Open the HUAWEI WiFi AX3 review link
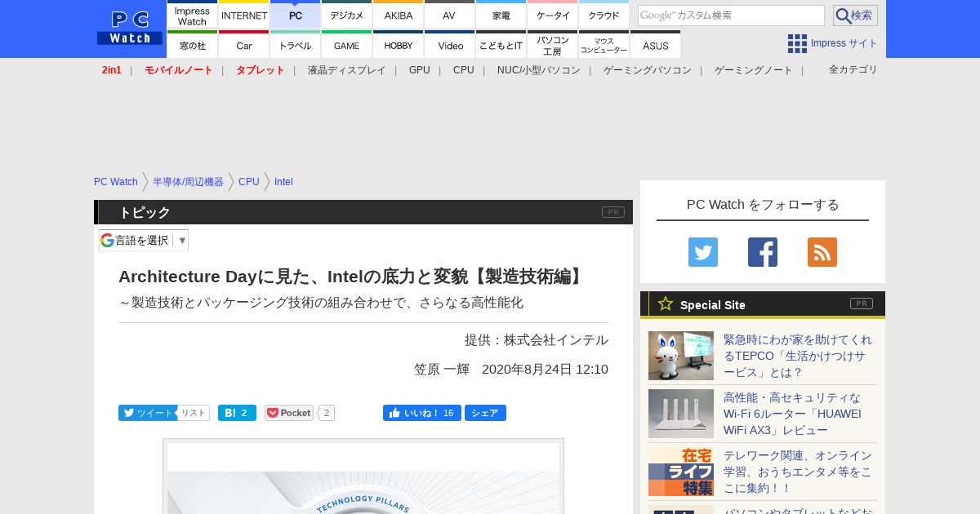980x514 pixels. coord(793,414)
